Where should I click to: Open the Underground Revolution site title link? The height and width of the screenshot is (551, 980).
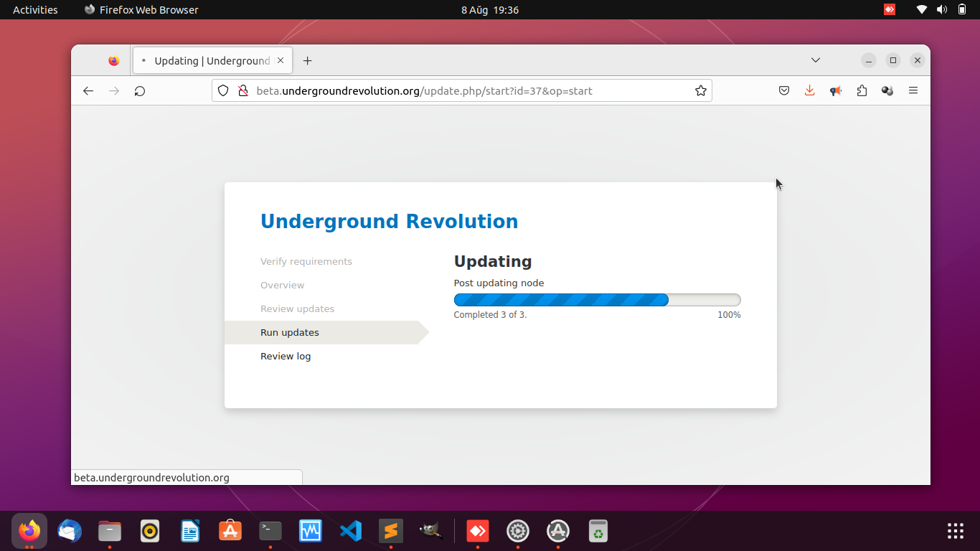click(x=389, y=221)
